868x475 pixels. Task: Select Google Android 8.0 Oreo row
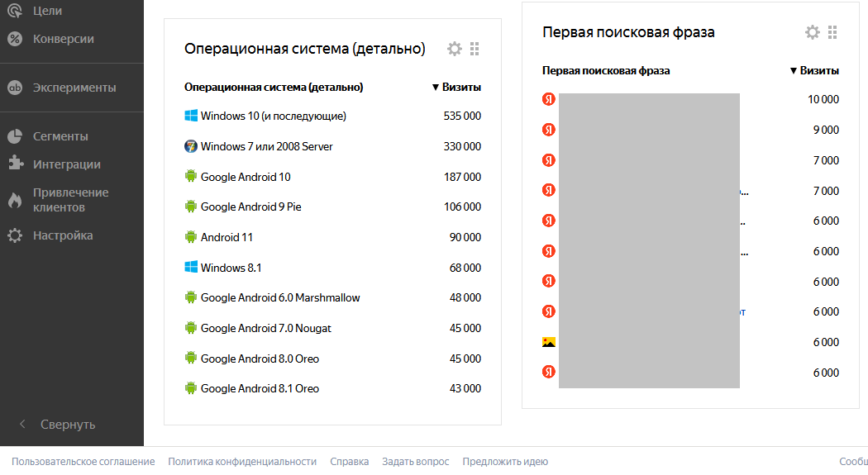pos(332,359)
